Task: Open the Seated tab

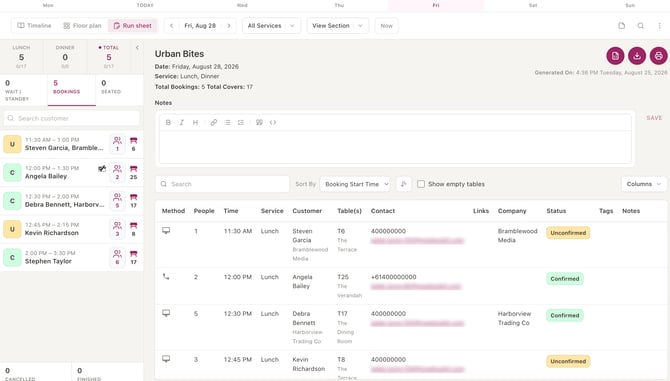Action: point(120,90)
